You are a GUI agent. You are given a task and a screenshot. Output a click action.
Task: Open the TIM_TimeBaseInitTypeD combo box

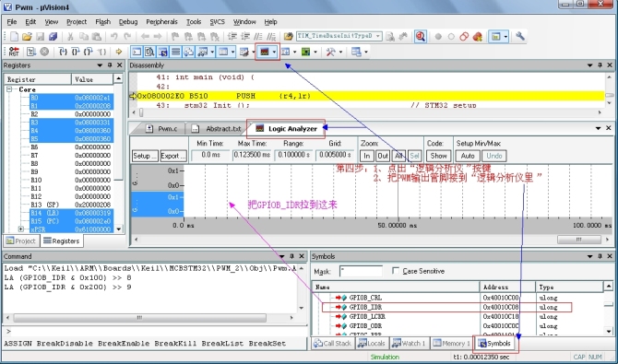pos(339,36)
